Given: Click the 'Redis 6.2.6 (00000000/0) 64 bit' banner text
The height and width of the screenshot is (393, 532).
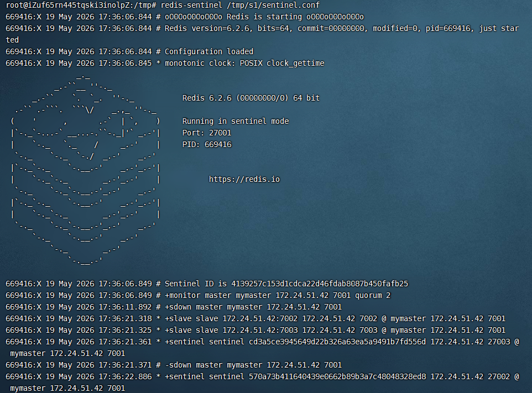Looking at the screenshot, I should [x=251, y=98].
